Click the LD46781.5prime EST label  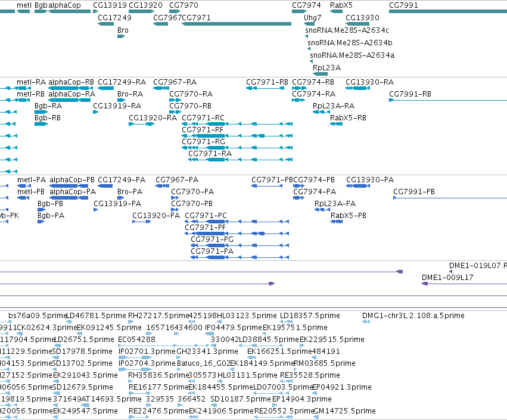pos(96,316)
